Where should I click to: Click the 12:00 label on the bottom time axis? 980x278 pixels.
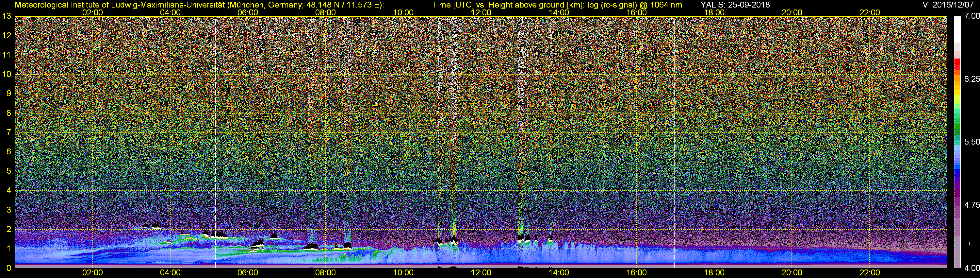click(481, 273)
